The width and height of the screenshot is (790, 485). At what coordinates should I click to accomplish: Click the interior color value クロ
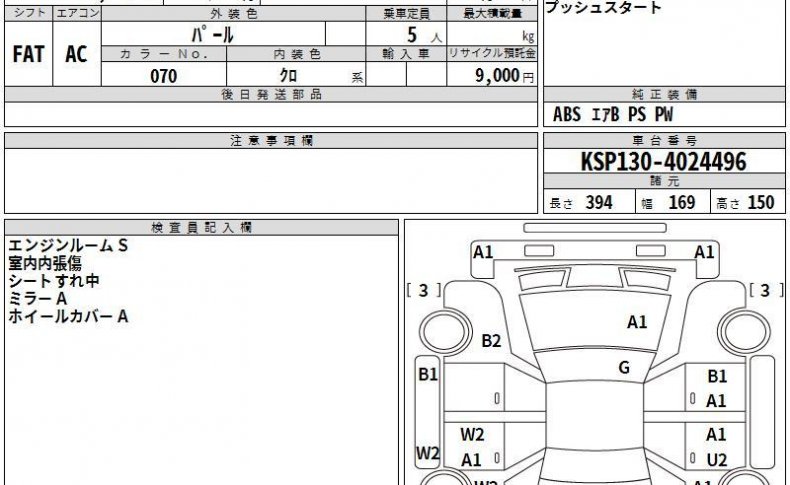pos(288,76)
